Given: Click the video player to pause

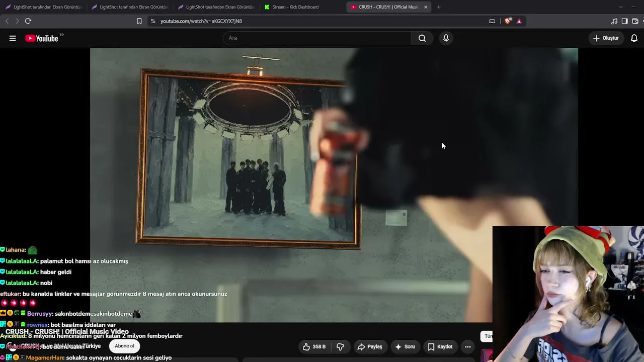Looking at the screenshot, I should coord(334,185).
